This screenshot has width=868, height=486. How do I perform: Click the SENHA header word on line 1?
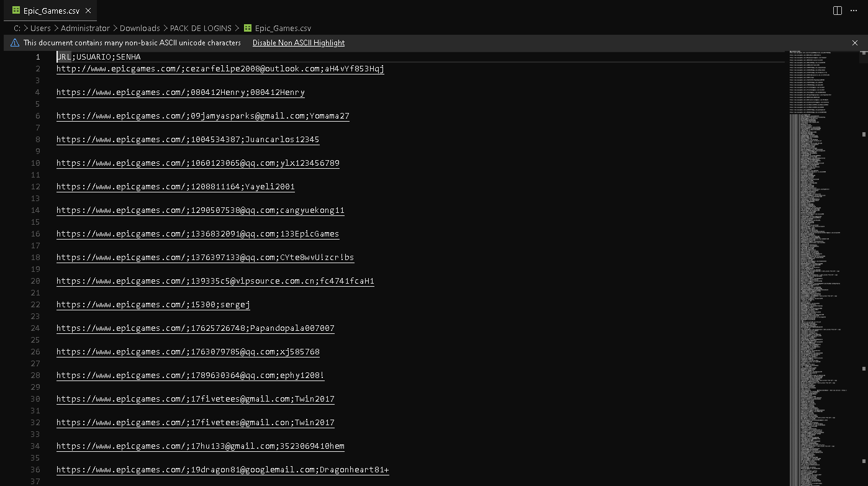129,57
